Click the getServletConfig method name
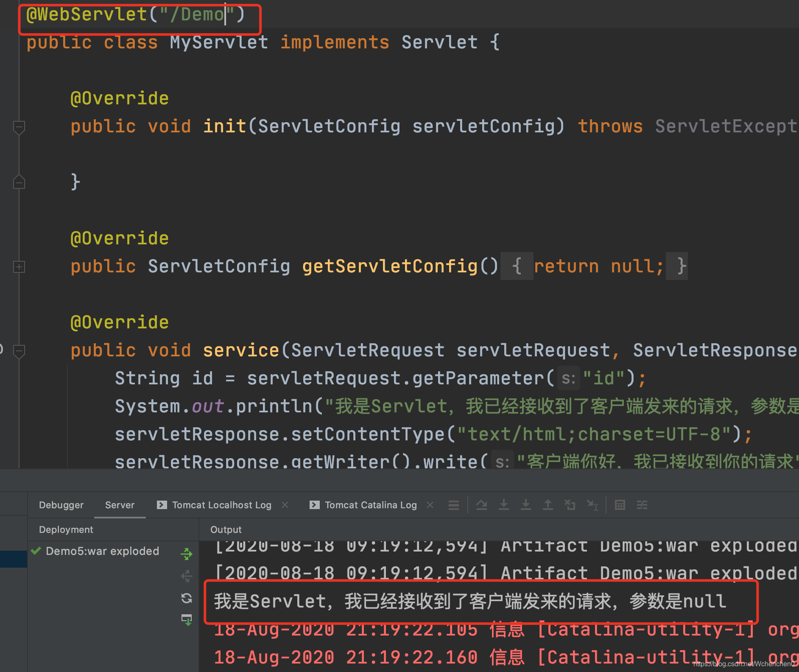 coord(390,266)
